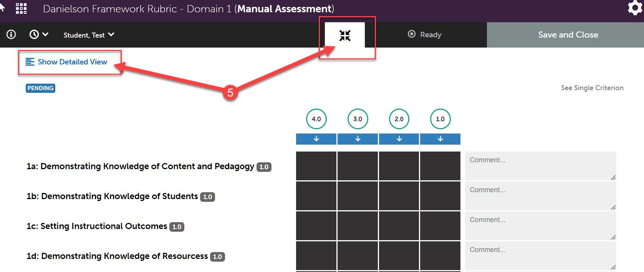Select 1.0 cell for criterion 1b
644x272 pixels.
point(440,196)
